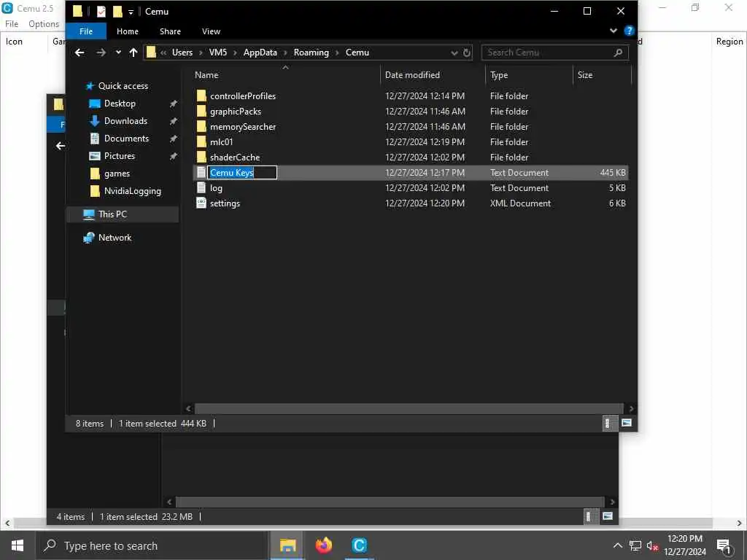
Task: Select the memorySearcher folder icon
Action: click(201, 126)
